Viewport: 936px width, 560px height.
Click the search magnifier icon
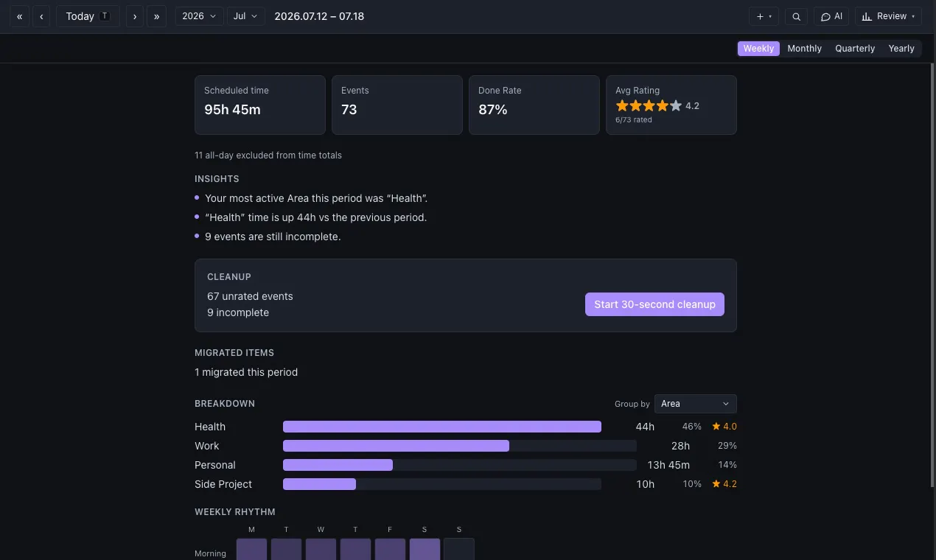[796, 16]
